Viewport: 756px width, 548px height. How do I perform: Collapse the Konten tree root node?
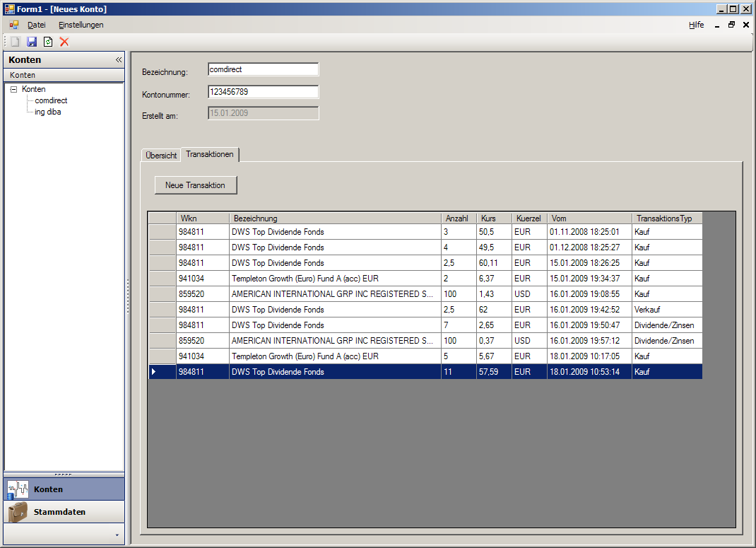pyautogui.click(x=14, y=89)
